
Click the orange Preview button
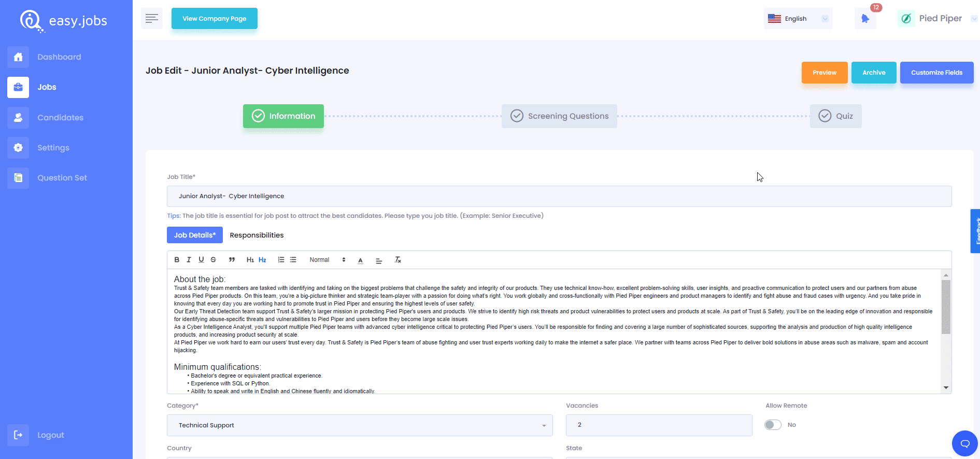coord(825,73)
